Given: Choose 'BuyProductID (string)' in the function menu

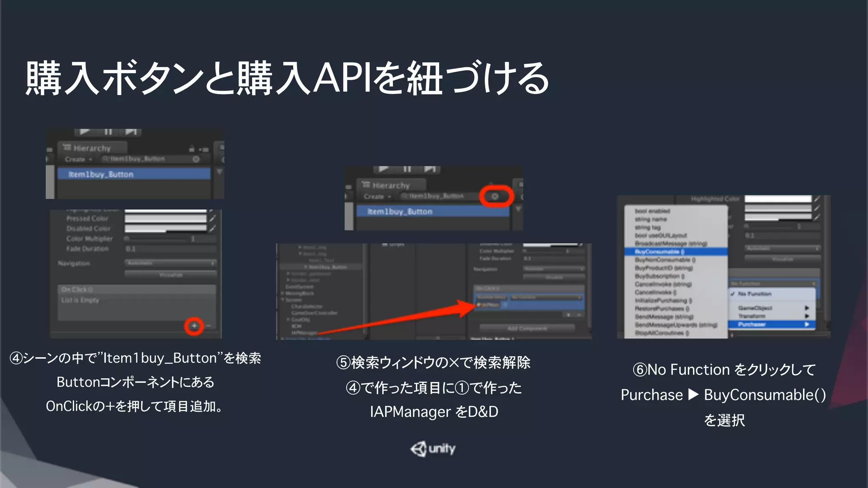Looking at the screenshot, I should tap(676, 268).
